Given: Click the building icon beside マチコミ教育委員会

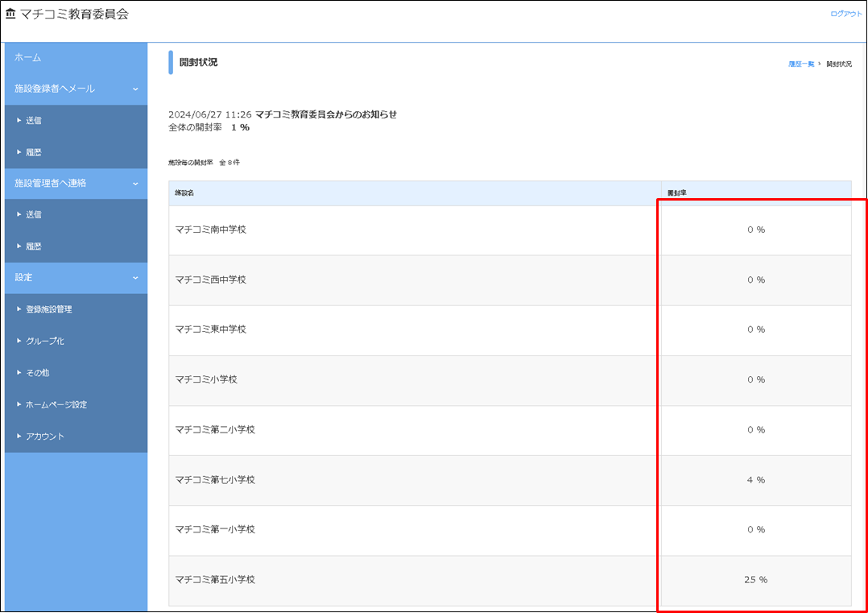Looking at the screenshot, I should click(x=10, y=14).
